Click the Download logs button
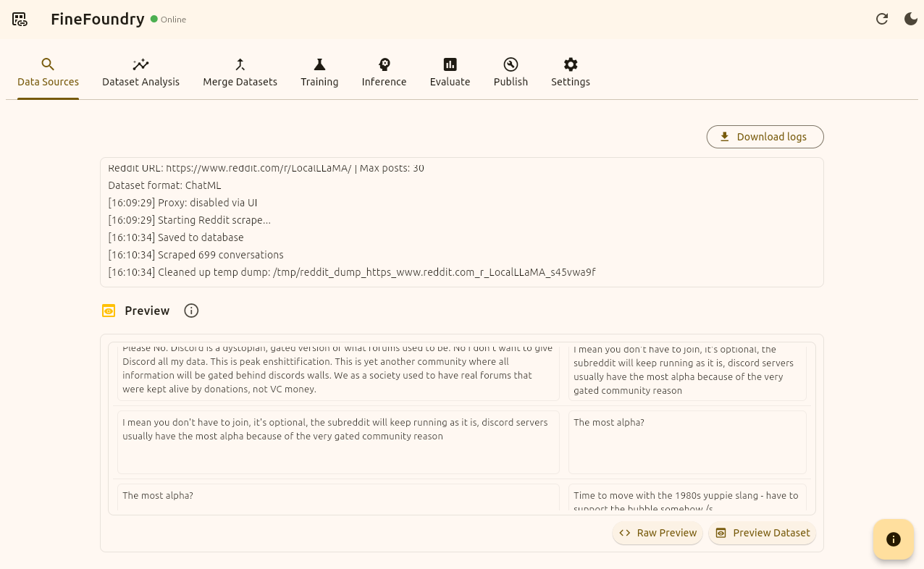This screenshot has height=569, width=924. [765, 137]
